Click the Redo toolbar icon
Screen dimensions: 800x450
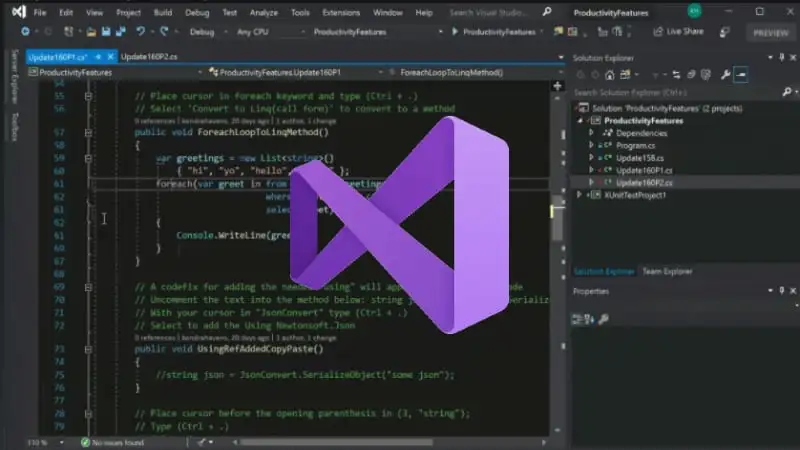point(164,32)
